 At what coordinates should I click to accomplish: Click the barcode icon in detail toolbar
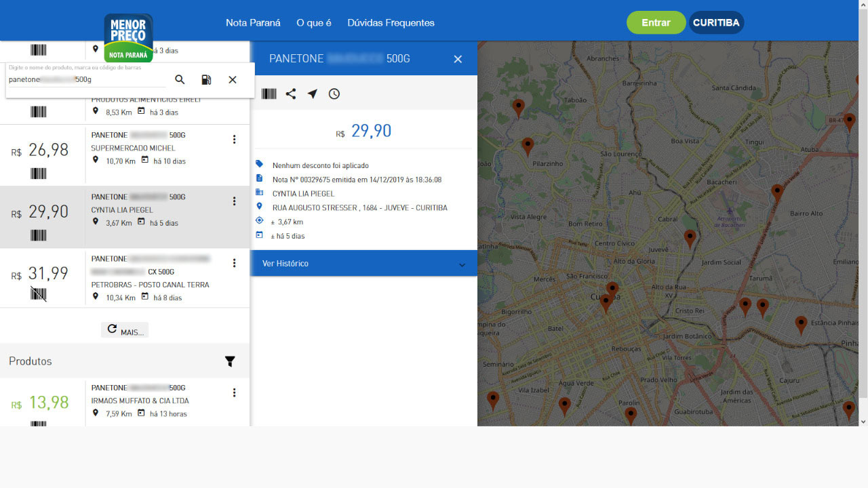click(269, 94)
